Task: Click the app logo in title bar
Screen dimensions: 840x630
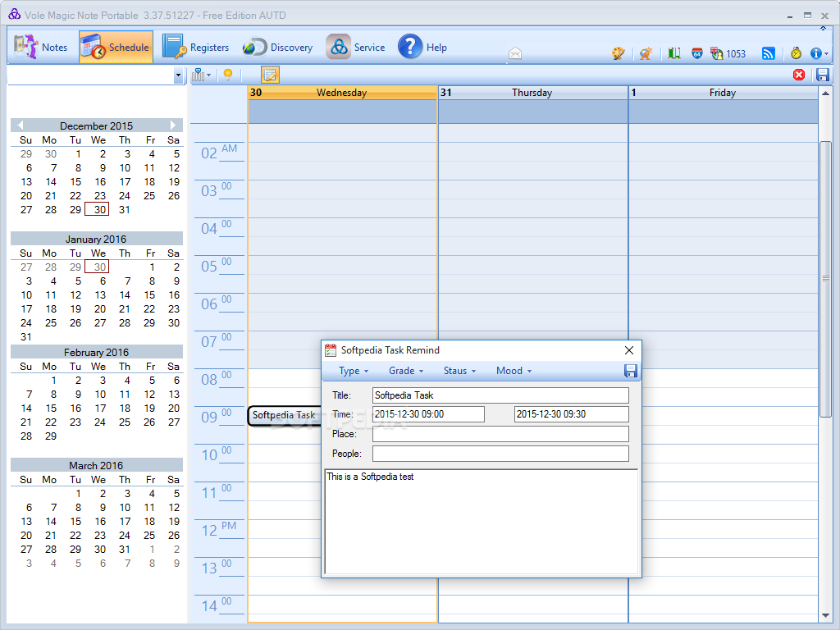Action: (15, 15)
